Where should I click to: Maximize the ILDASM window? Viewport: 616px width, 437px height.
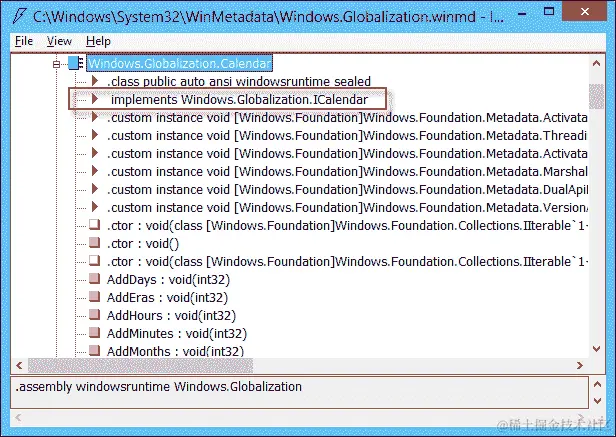coord(549,11)
